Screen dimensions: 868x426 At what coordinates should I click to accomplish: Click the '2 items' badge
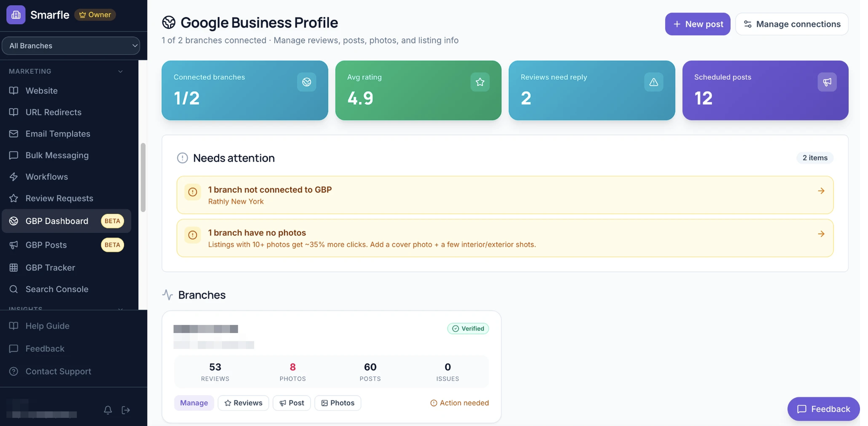(x=815, y=158)
